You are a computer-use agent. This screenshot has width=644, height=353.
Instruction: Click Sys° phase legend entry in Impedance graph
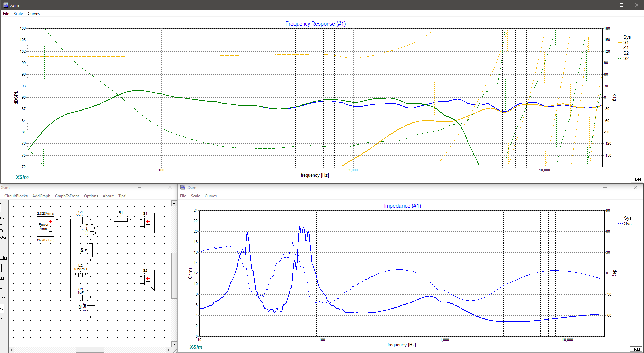coord(626,223)
